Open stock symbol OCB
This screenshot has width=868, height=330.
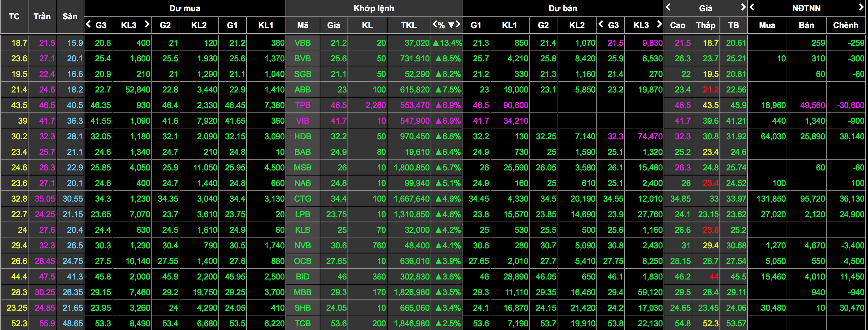point(302,261)
